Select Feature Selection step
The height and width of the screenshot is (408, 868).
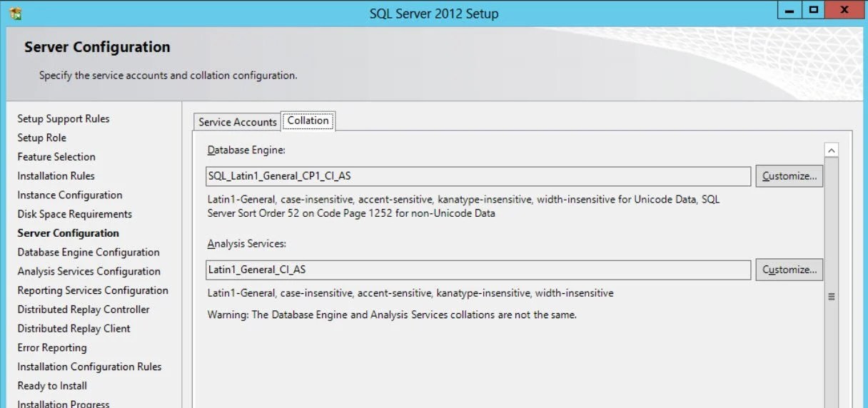(x=56, y=157)
